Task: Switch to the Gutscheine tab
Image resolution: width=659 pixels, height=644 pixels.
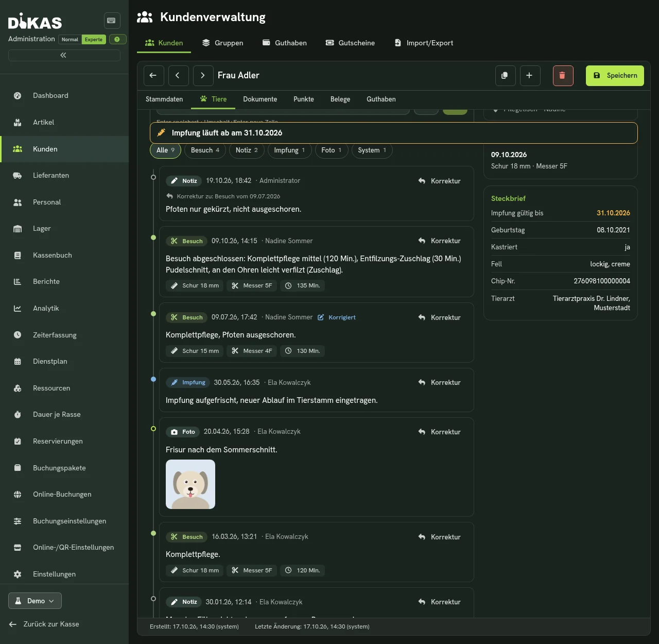Action: (350, 43)
